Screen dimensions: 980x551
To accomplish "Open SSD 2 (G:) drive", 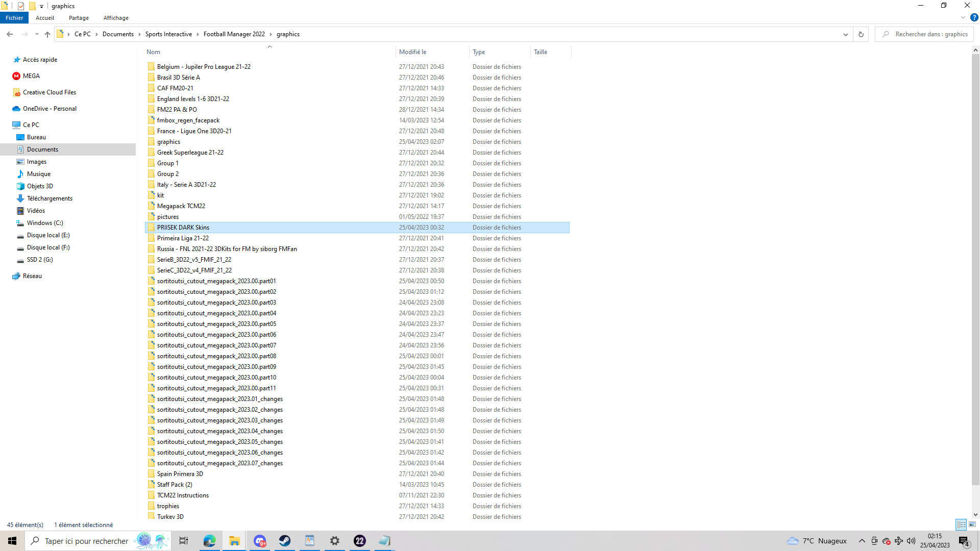I will 40,260.
